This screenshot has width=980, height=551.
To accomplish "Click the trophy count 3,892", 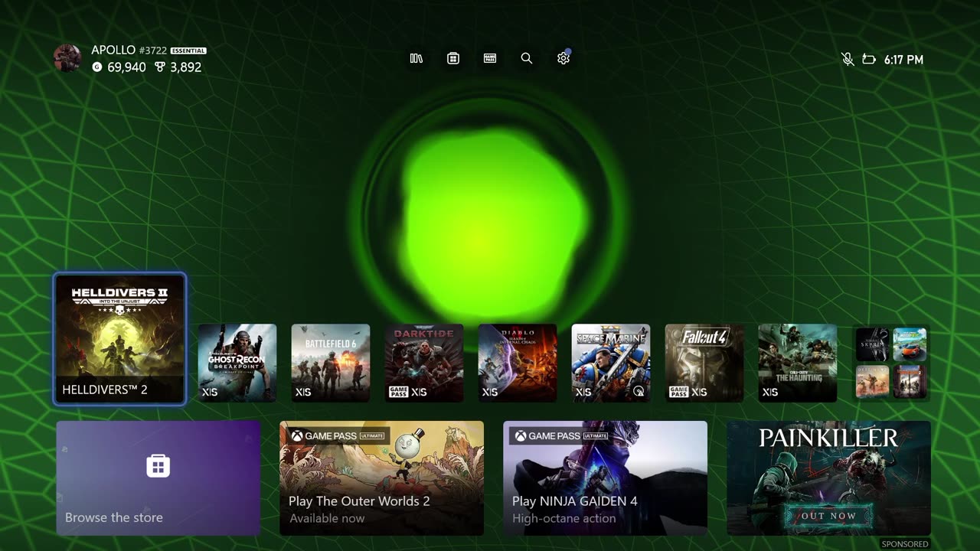I will [185, 67].
